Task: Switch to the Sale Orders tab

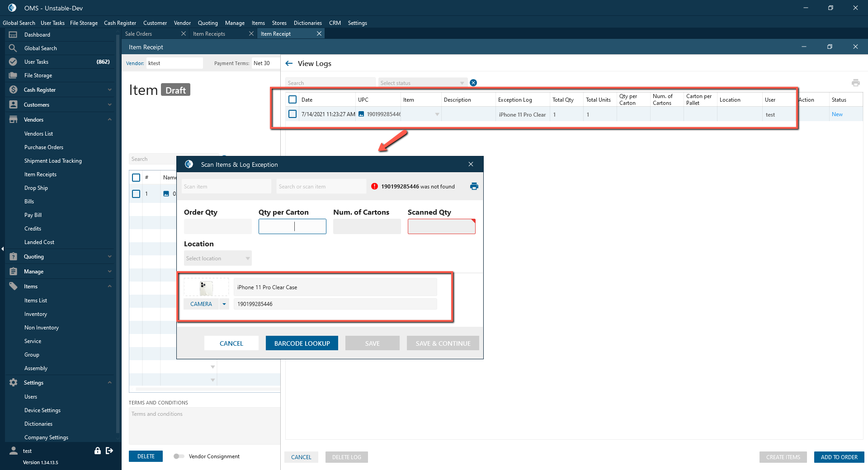Action: point(138,34)
